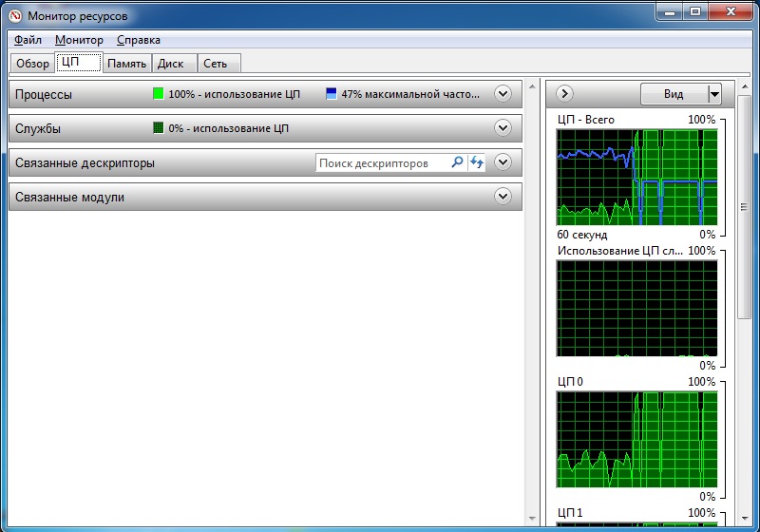Screen dimensions: 760x532
Task: Click the Использование ЦП сл... graph
Action: click(636, 308)
